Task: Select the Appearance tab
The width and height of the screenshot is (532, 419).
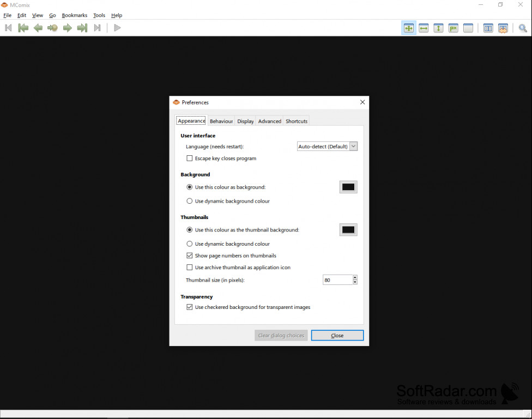Action: pos(191,121)
